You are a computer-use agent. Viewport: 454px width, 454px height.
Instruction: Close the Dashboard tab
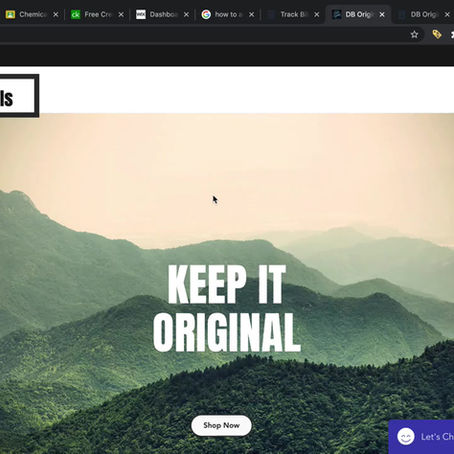[186, 15]
